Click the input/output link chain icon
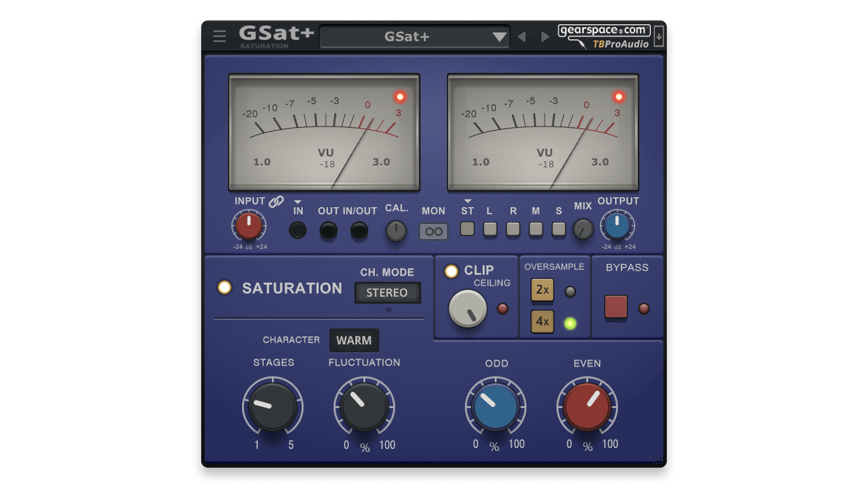868x488 pixels. (276, 202)
